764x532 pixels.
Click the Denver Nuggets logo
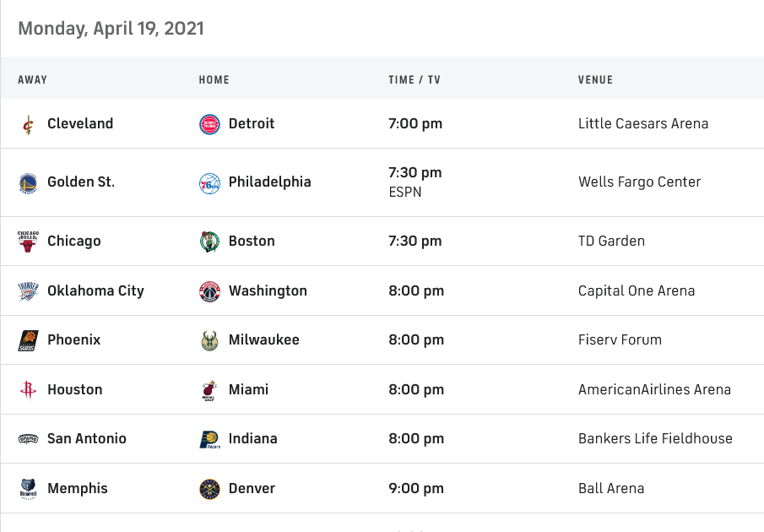[209, 489]
